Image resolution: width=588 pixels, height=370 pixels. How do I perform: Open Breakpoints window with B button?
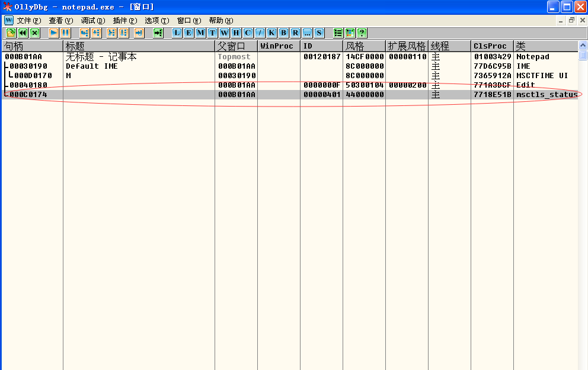coord(283,33)
